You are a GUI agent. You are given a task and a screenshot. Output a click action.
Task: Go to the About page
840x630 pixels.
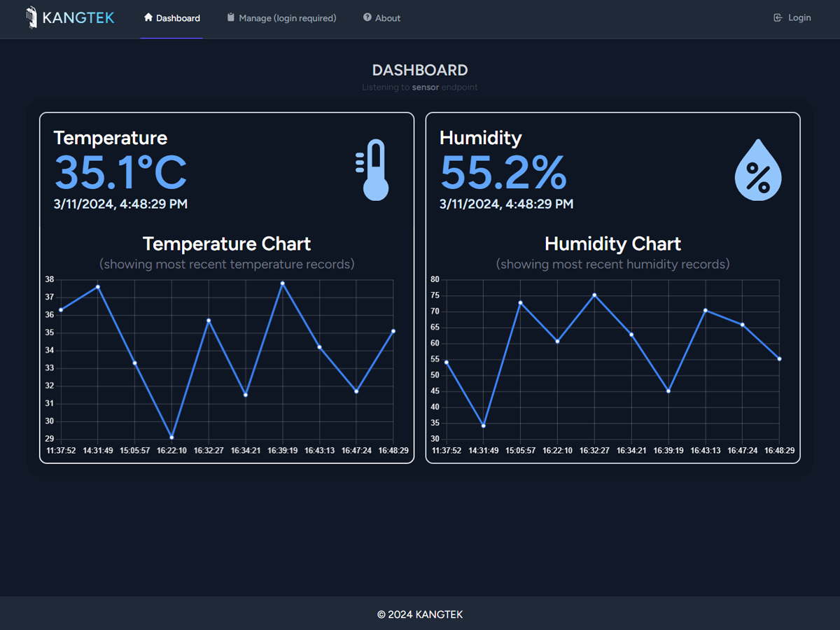(388, 18)
